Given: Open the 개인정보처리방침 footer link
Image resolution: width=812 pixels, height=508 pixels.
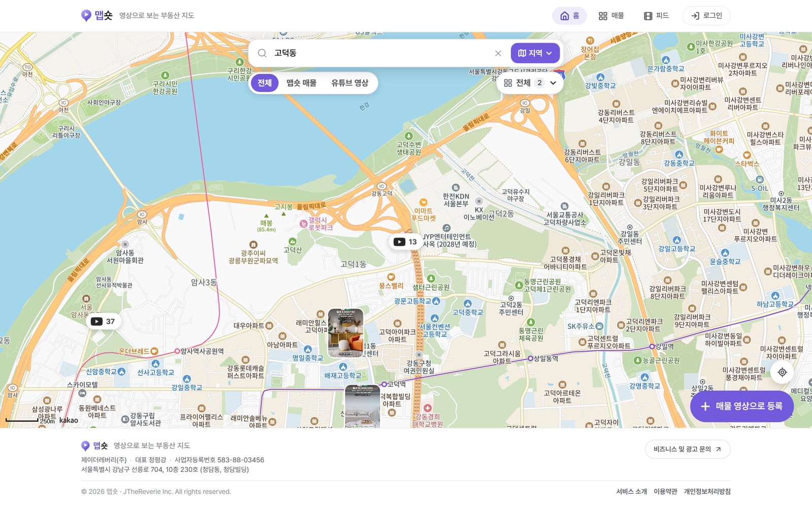Looking at the screenshot, I should point(707,491).
